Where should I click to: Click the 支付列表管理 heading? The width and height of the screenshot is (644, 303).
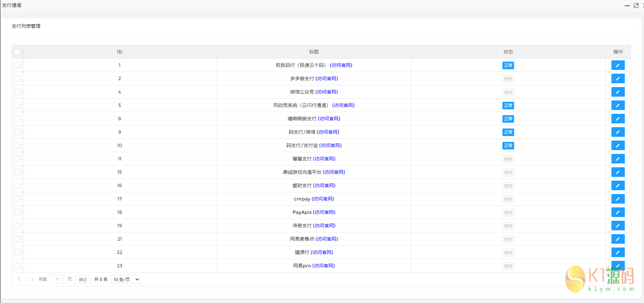pyautogui.click(x=26, y=26)
